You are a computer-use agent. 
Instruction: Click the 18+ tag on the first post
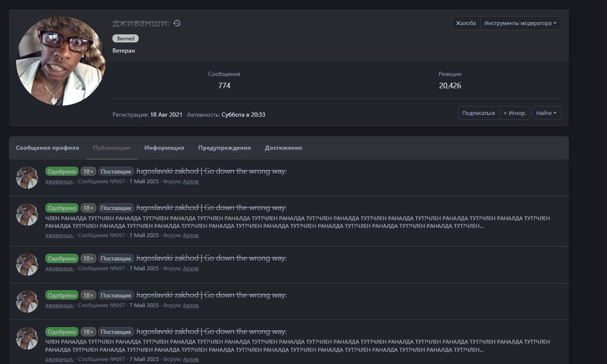click(88, 172)
